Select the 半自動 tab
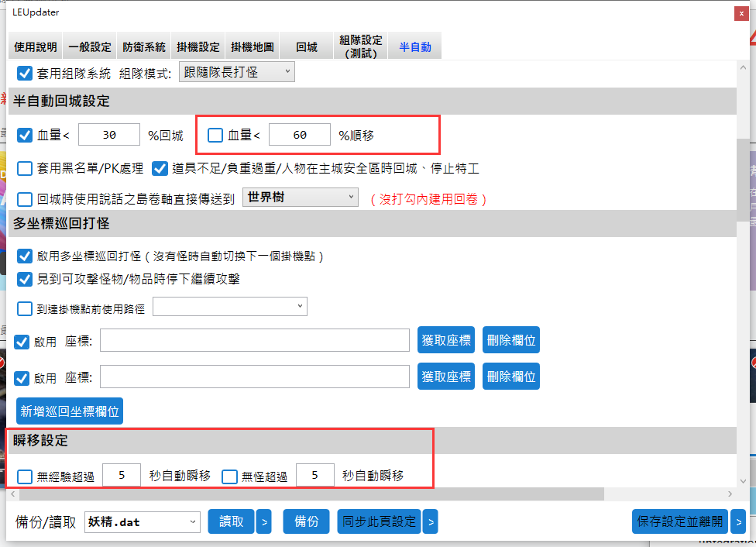The height and width of the screenshot is (547, 756). (415, 46)
